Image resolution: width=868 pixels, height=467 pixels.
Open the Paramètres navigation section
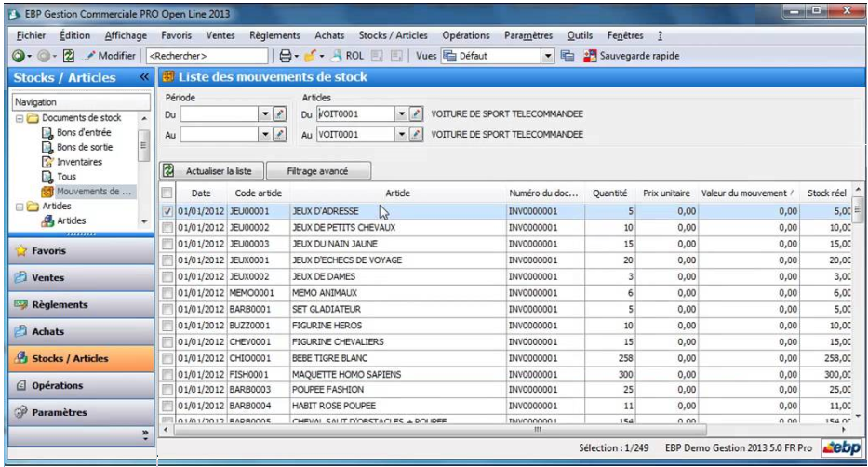pos(81,412)
